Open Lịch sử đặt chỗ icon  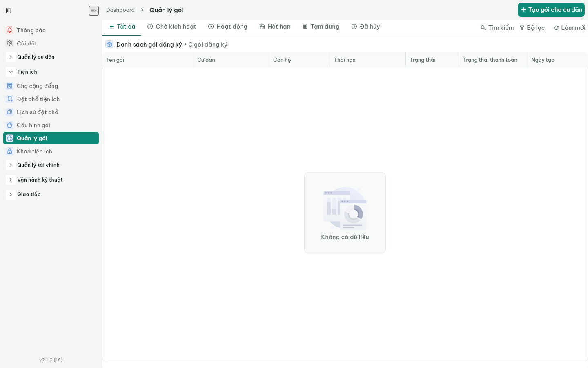10,112
